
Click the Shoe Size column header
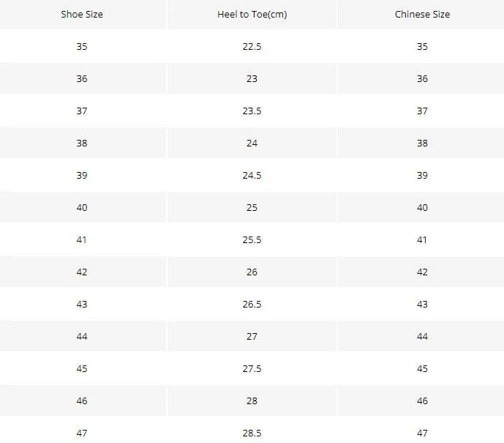(x=82, y=15)
